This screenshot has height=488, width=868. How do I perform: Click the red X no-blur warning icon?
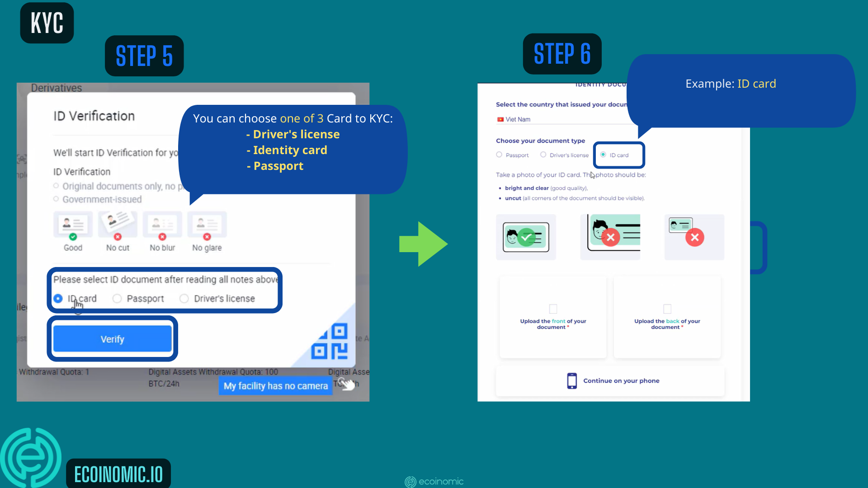click(x=161, y=237)
